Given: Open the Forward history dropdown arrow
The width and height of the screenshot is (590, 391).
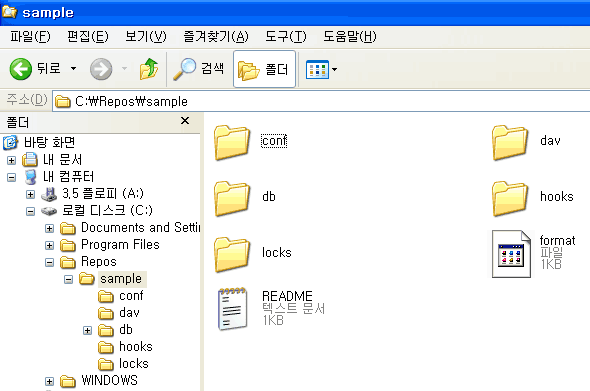Looking at the screenshot, I should coord(124,68).
